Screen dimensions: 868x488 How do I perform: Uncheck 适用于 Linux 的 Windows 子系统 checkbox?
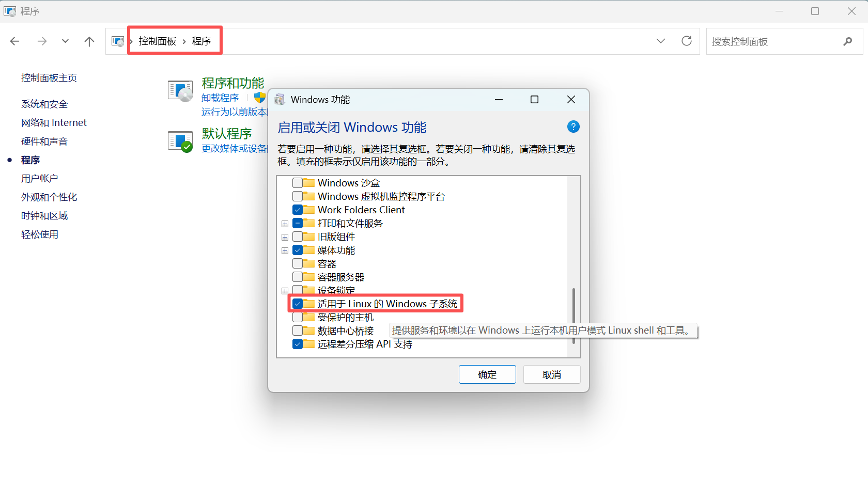click(298, 304)
